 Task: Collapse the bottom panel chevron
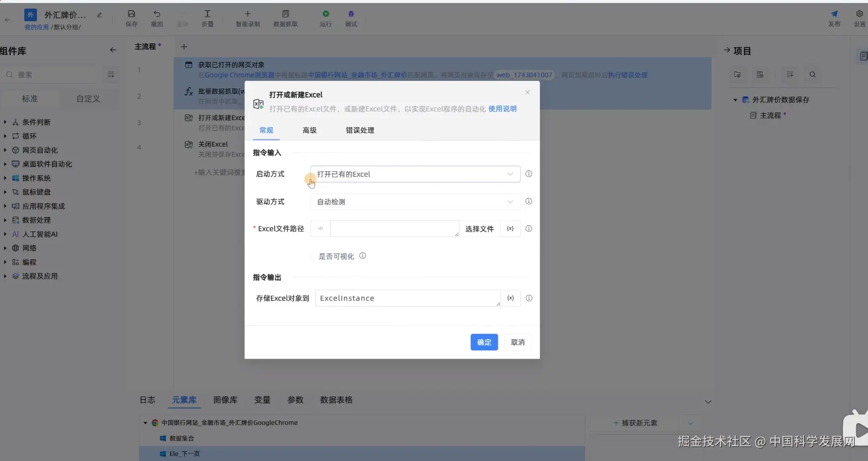click(708, 402)
